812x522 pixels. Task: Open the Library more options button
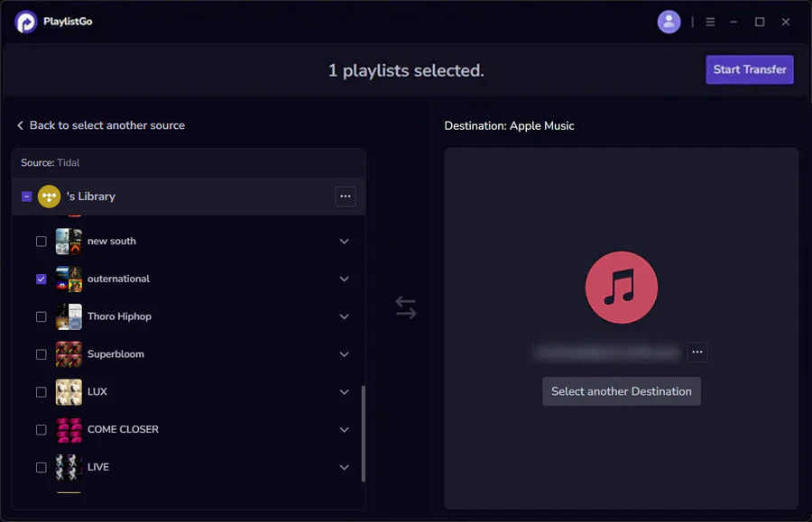(x=346, y=197)
